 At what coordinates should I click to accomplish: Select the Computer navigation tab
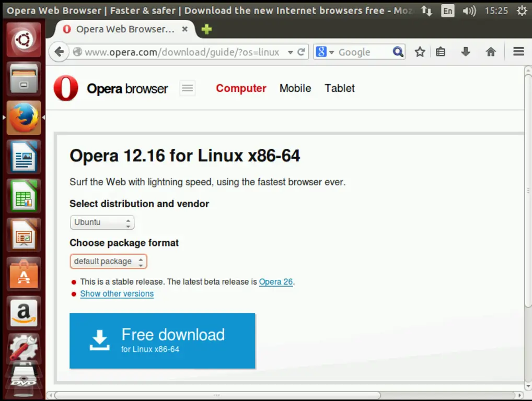pyautogui.click(x=241, y=88)
